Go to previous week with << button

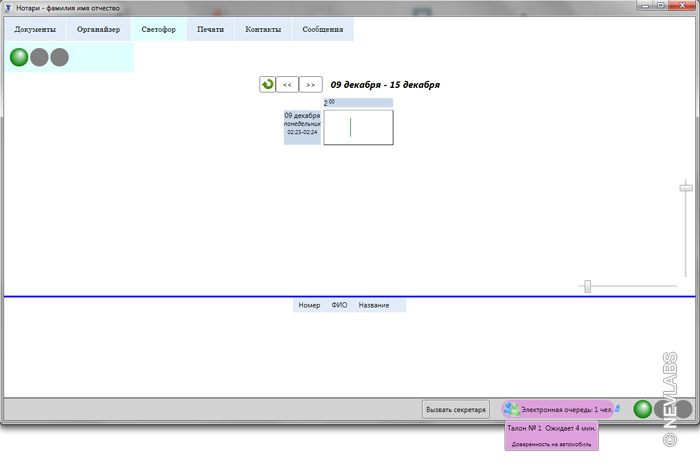point(287,85)
